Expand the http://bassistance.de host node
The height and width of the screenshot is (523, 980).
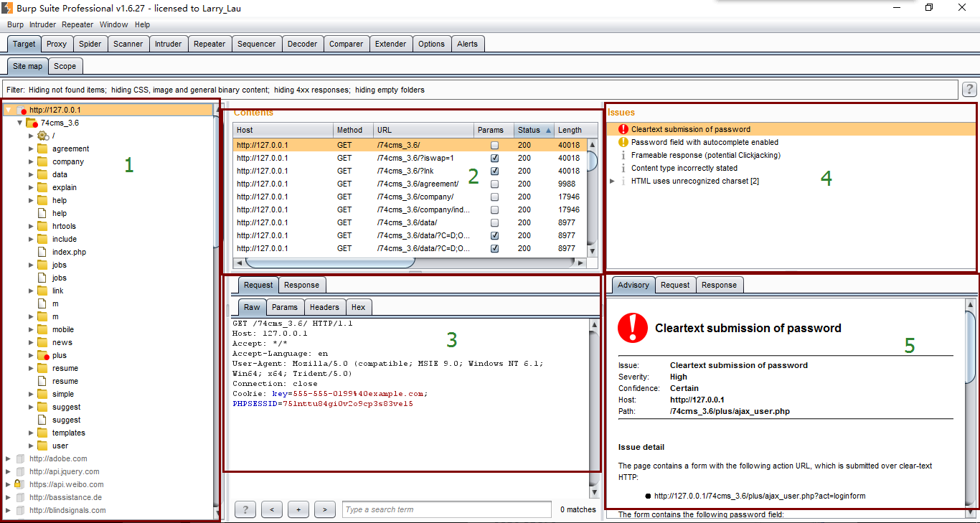click(x=8, y=497)
